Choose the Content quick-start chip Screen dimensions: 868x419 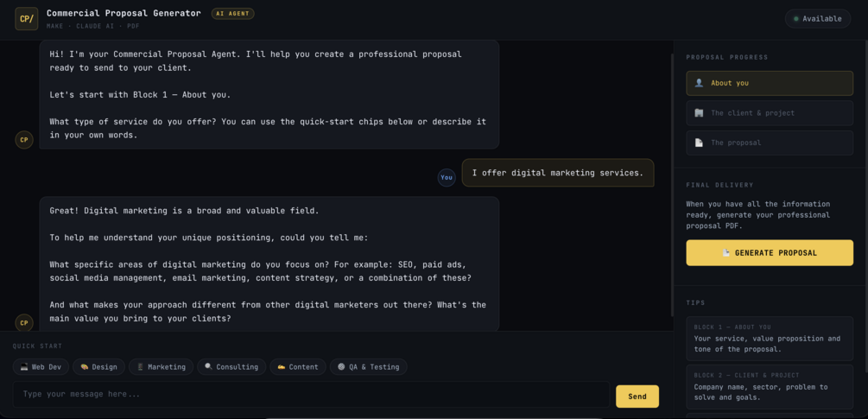[x=298, y=367]
